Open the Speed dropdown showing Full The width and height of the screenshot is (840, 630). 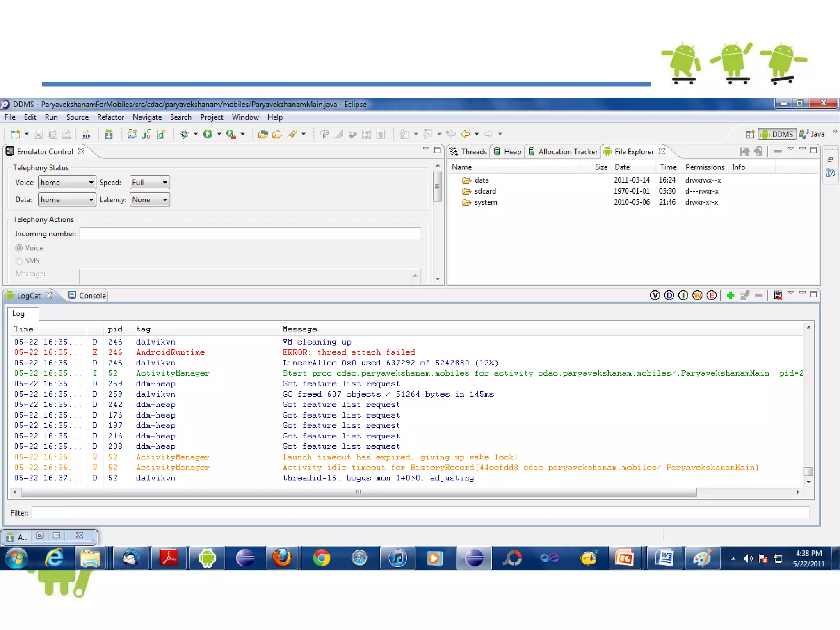150,183
